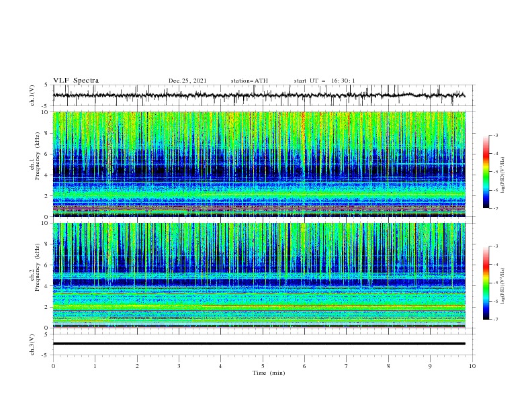The height and width of the screenshot is (411, 532).
Task: Click the "station=ATH" header label
Action: (x=249, y=81)
